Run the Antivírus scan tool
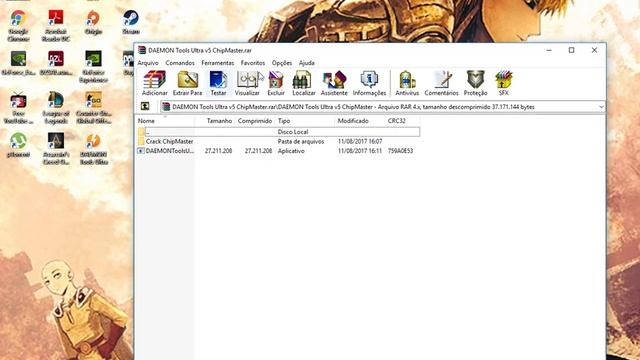The width and height of the screenshot is (640, 360). click(x=407, y=83)
